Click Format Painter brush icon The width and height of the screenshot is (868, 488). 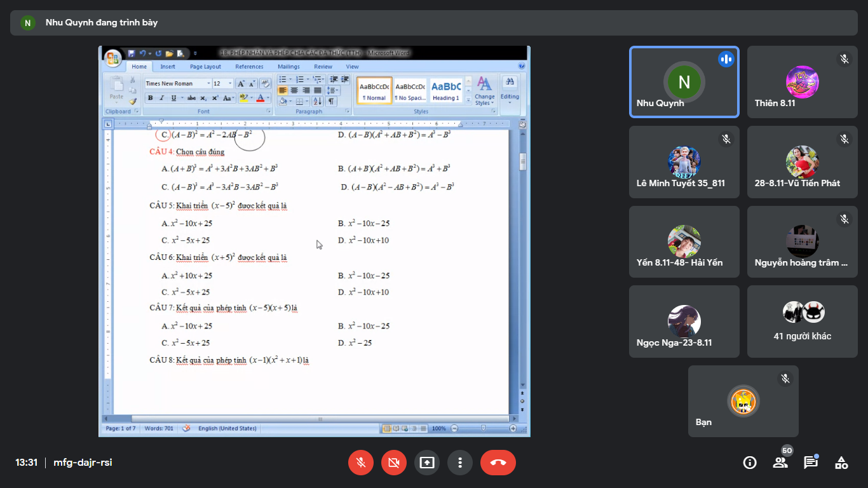(x=133, y=101)
